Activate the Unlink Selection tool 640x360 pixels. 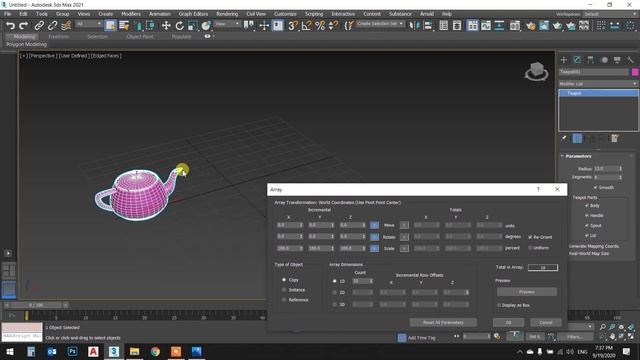point(52,26)
